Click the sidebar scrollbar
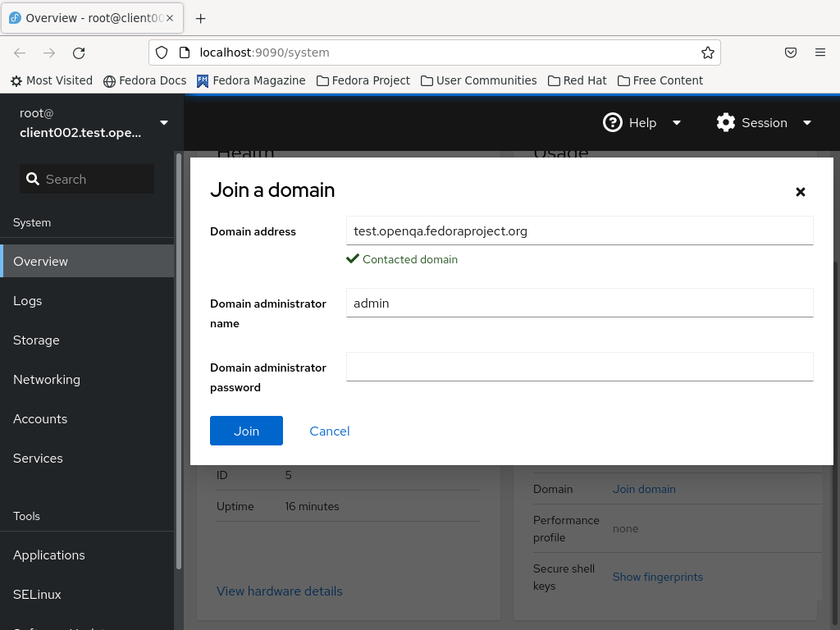The image size is (840, 630). coord(179,362)
